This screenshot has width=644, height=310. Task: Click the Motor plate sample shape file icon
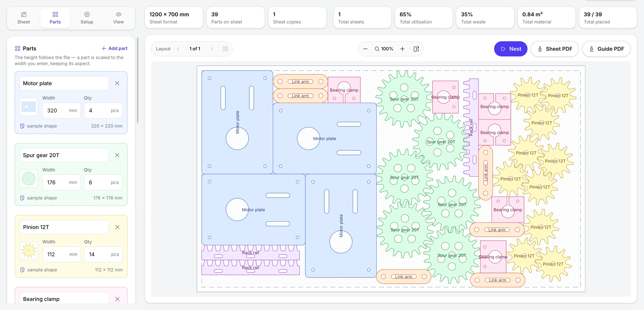point(22,126)
